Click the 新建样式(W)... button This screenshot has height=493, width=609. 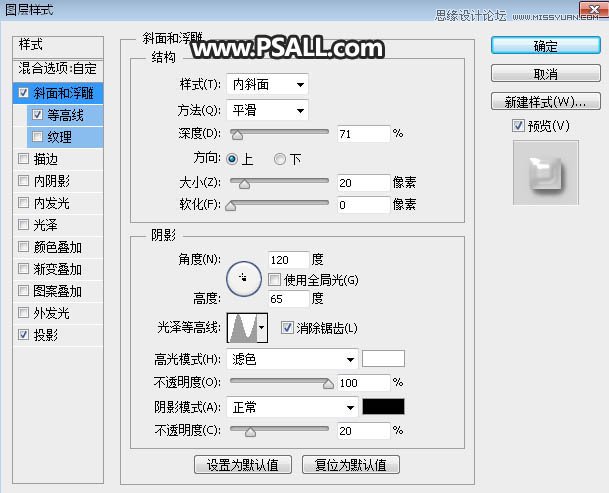pyautogui.click(x=546, y=102)
